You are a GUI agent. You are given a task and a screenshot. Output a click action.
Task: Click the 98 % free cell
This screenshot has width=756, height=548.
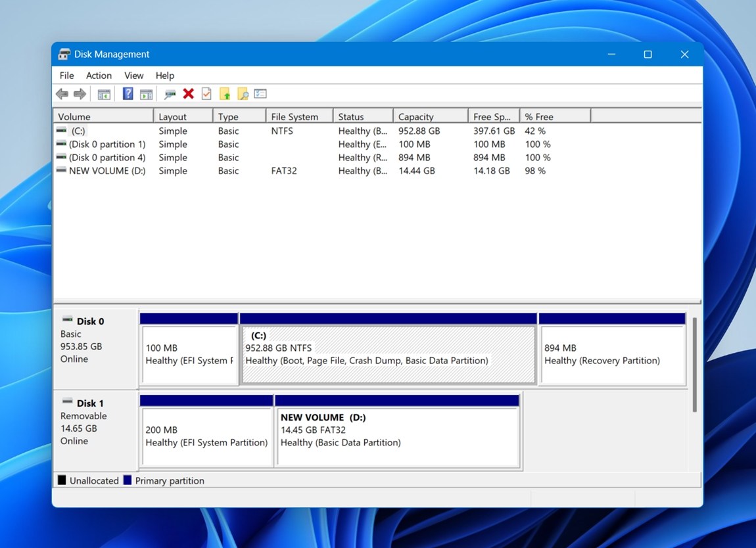pyautogui.click(x=535, y=171)
